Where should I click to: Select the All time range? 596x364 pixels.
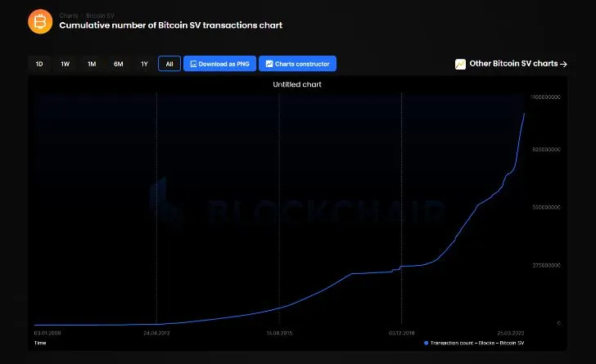[169, 64]
